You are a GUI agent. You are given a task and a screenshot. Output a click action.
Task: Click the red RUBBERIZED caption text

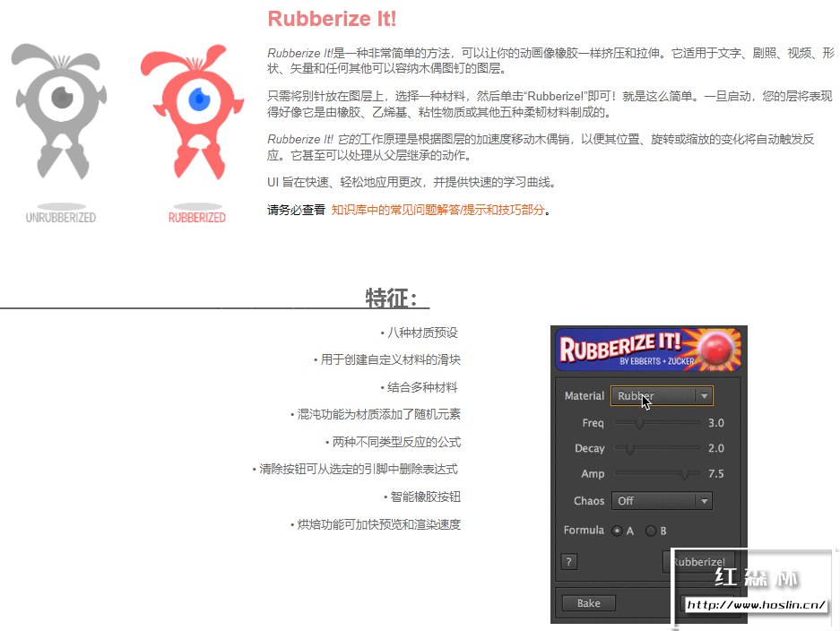point(196,218)
